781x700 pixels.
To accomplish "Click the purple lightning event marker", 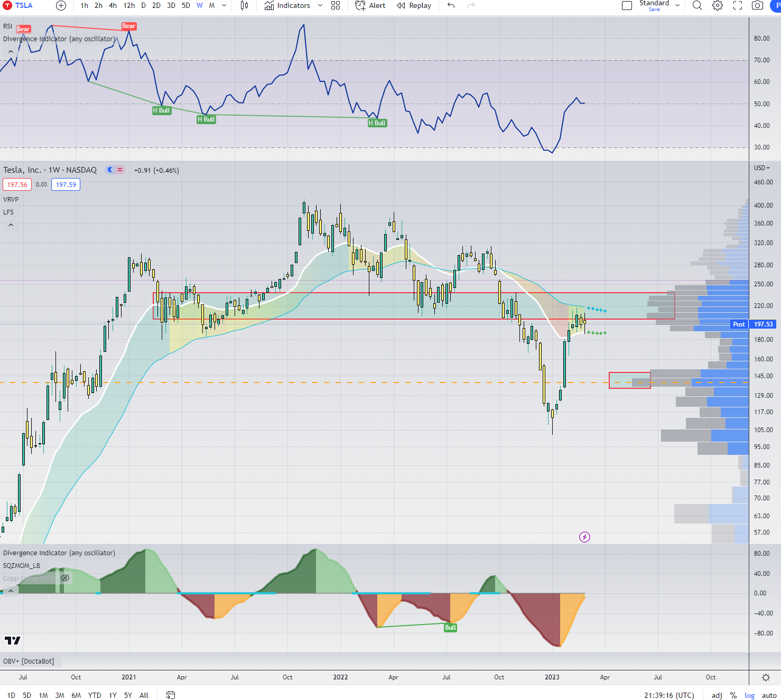I will pyautogui.click(x=584, y=537).
